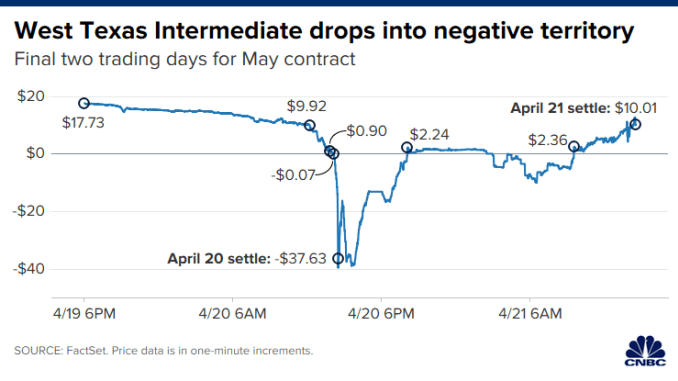The height and width of the screenshot is (381, 678).
Task: Select the $2.36 data point circle
Action: (574, 147)
